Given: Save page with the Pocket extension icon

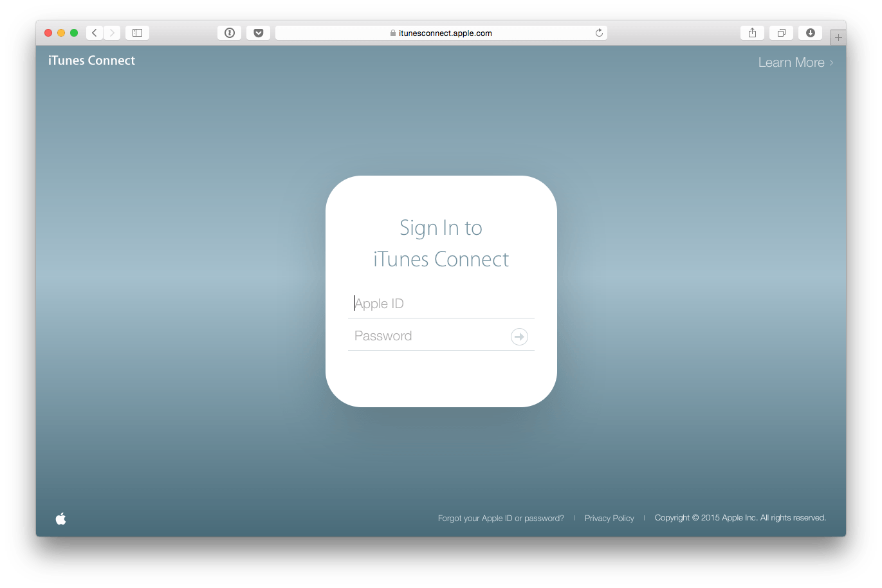Looking at the screenshot, I should click(258, 32).
